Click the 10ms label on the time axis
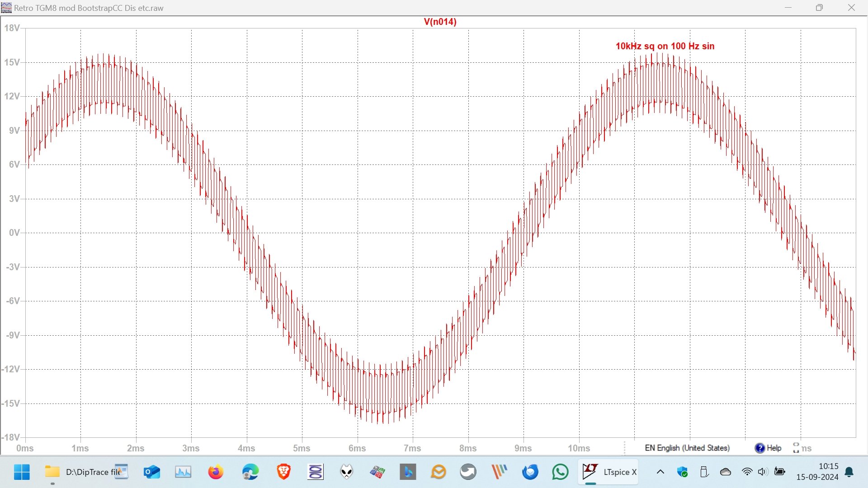868x488 pixels. click(x=579, y=448)
